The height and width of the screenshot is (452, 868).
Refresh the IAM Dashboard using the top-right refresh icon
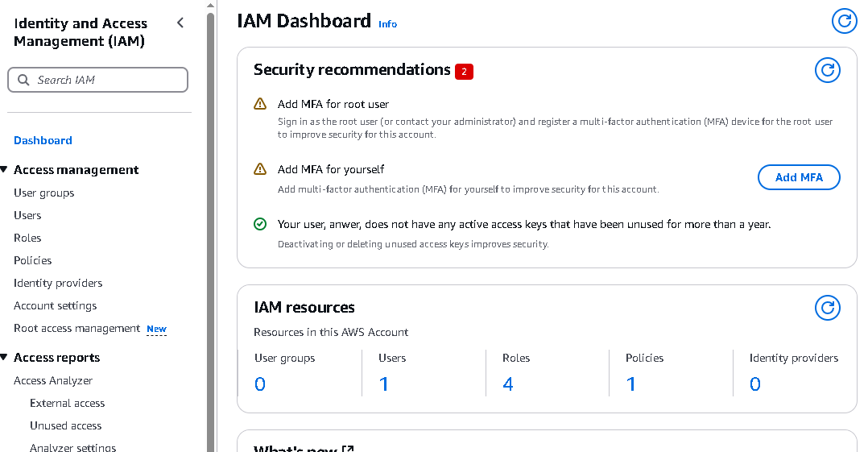(x=844, y=21)
